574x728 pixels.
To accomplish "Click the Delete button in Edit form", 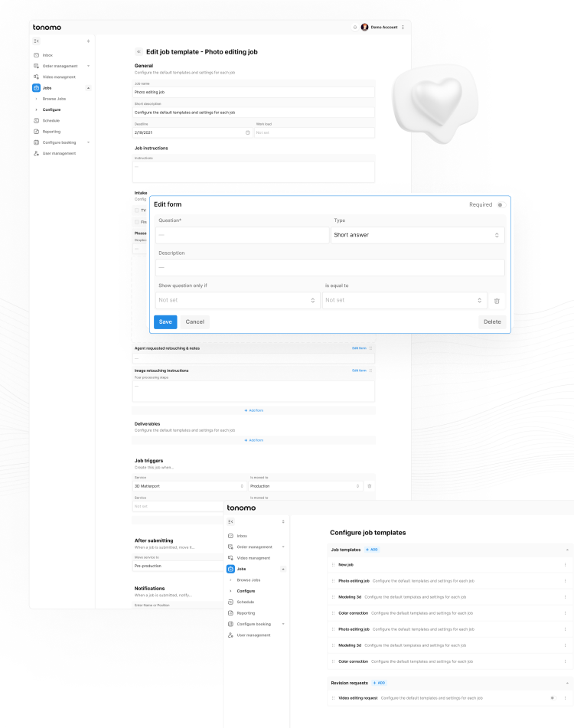I will [492, 322].
